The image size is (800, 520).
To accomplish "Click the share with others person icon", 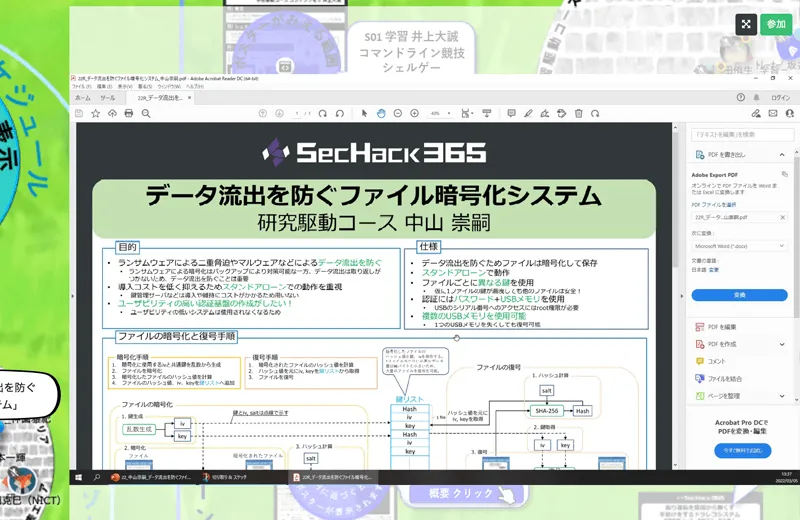I will pos(790,113).
